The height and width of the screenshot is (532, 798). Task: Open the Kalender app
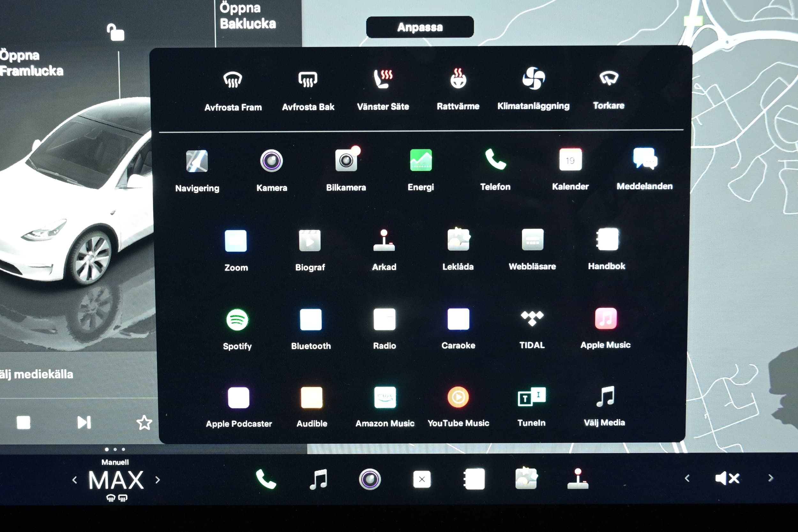[x=570, y=169]
